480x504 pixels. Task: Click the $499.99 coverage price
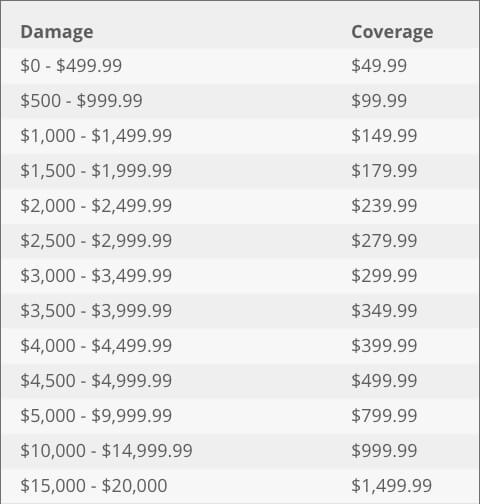pyautogui.click(x=384, y=381)
